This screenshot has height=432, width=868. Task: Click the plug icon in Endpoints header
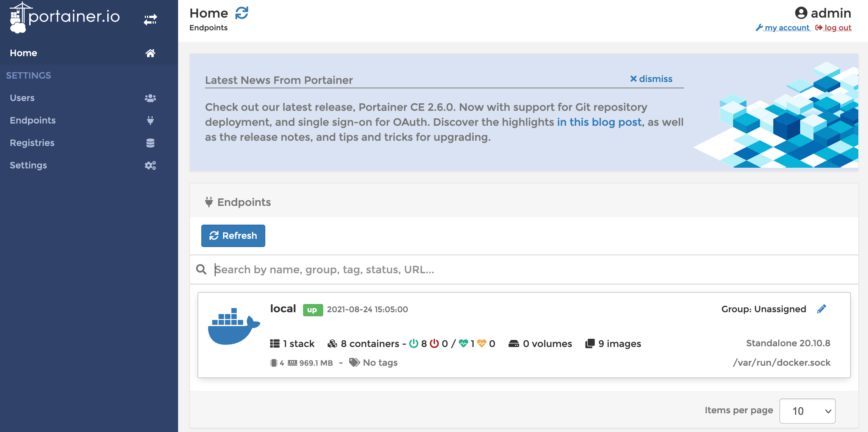[x=209, y=202]
